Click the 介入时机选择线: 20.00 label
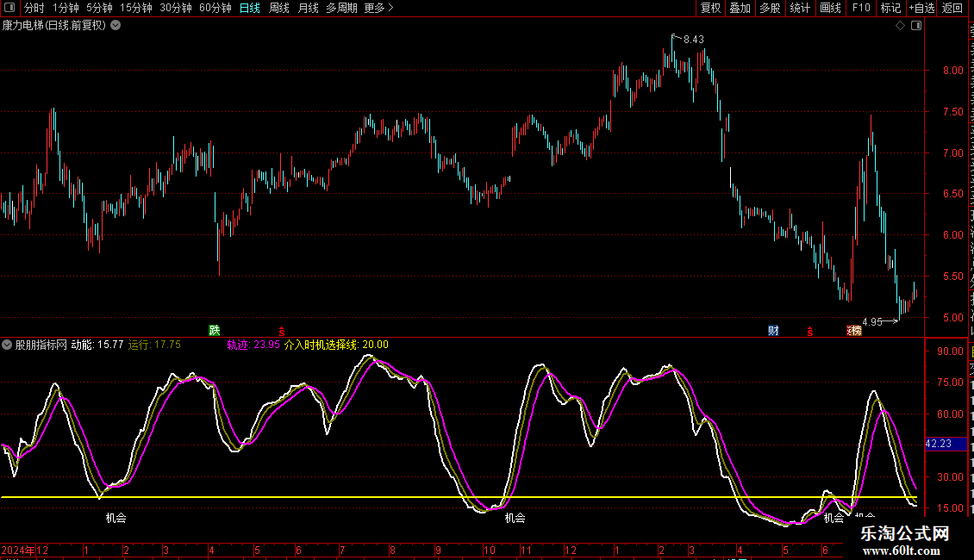This screenshot has height=560, width=974. coord(336,345)
